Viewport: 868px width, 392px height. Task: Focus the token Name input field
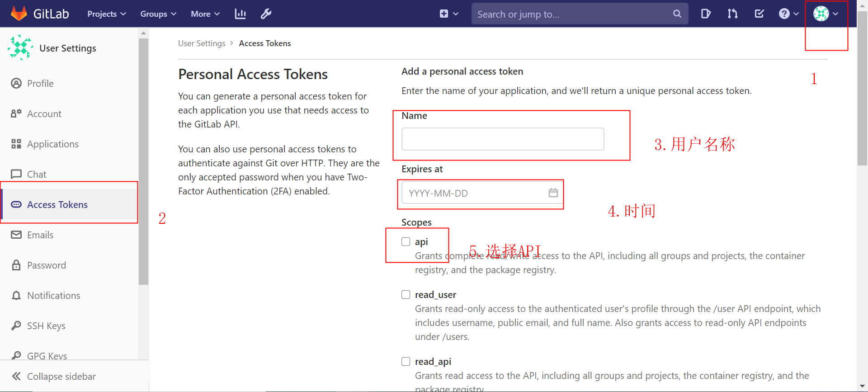[503, 139]
